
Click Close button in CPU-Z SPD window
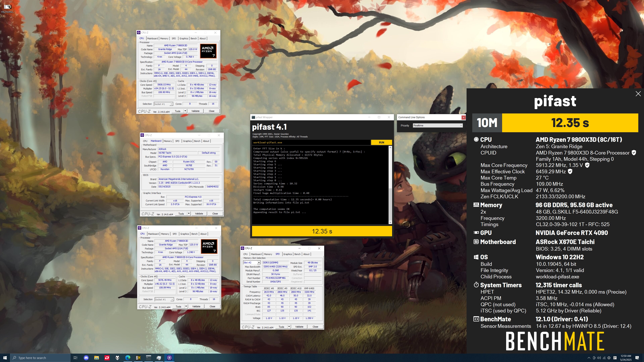(x=315, y=326)
